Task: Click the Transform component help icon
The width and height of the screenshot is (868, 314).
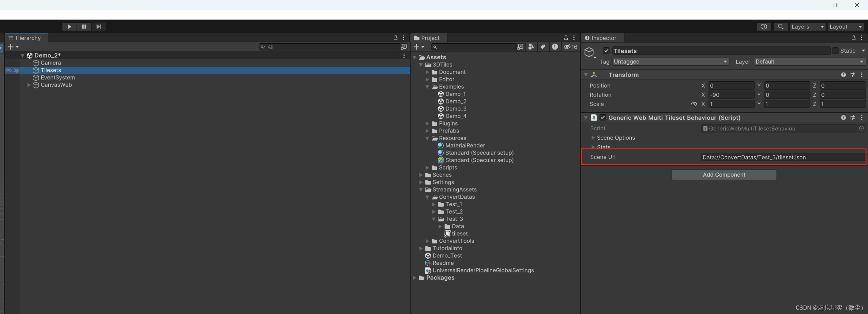Action: (843, 75)
